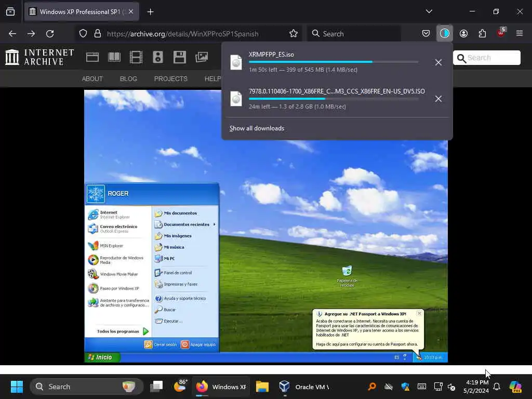Reload the current page

coord(50,34)
